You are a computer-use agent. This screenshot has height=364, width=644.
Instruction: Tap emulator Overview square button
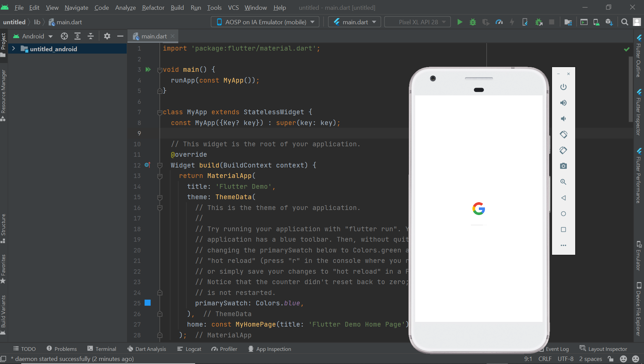[563, 230]
